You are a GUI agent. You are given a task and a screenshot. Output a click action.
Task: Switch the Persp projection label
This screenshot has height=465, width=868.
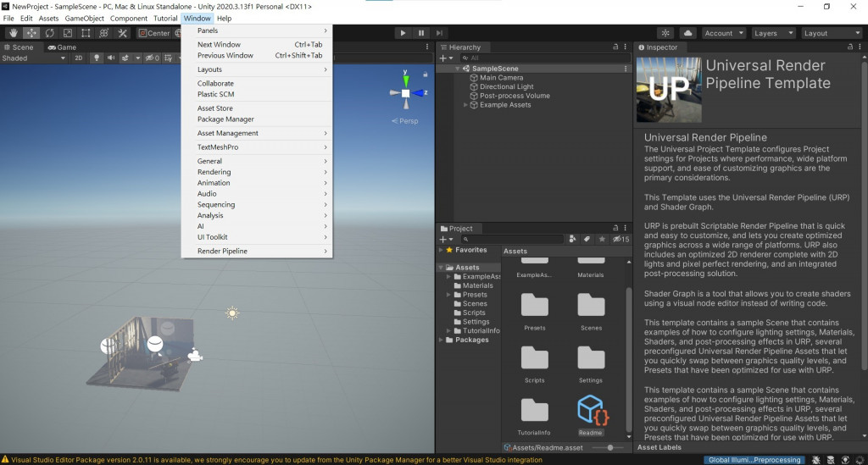pos(405,120)
